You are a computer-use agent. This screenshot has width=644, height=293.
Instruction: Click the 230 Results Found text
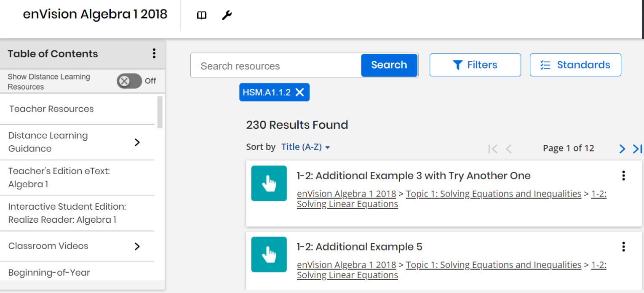point(297,125)
